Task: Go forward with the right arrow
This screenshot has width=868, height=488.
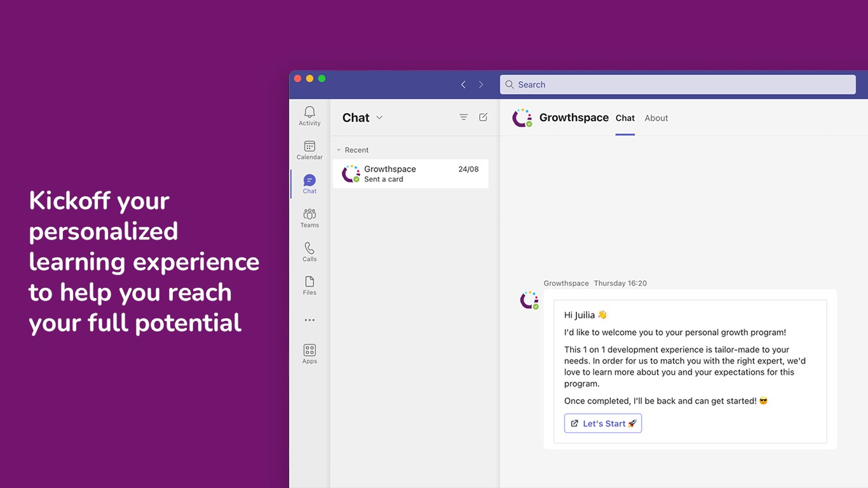Action: [x=481, y=85]
